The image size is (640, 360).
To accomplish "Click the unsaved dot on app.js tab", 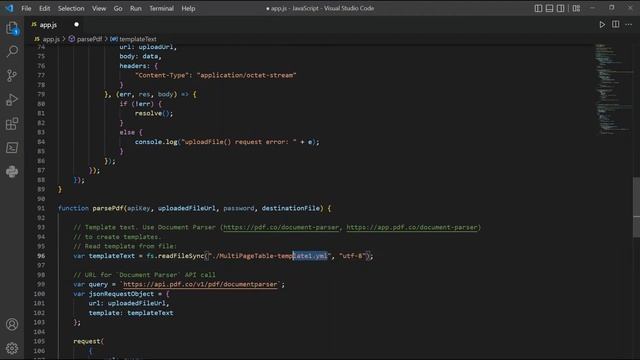I will point(76,24).
